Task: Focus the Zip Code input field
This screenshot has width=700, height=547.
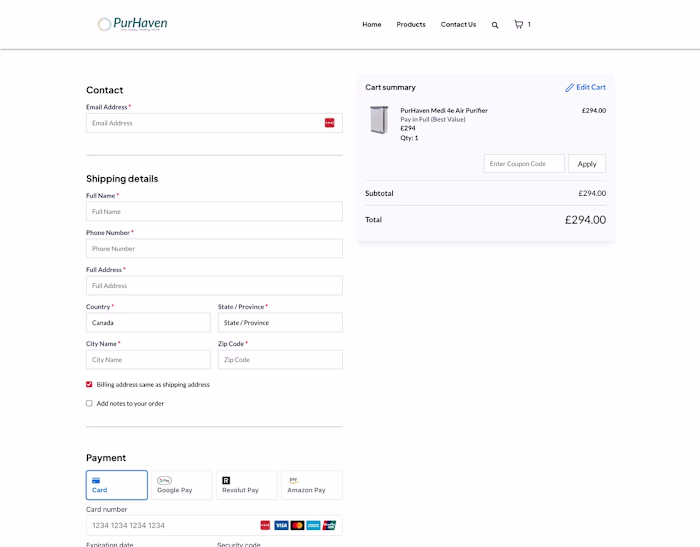Action: click(x=280, y=359)
